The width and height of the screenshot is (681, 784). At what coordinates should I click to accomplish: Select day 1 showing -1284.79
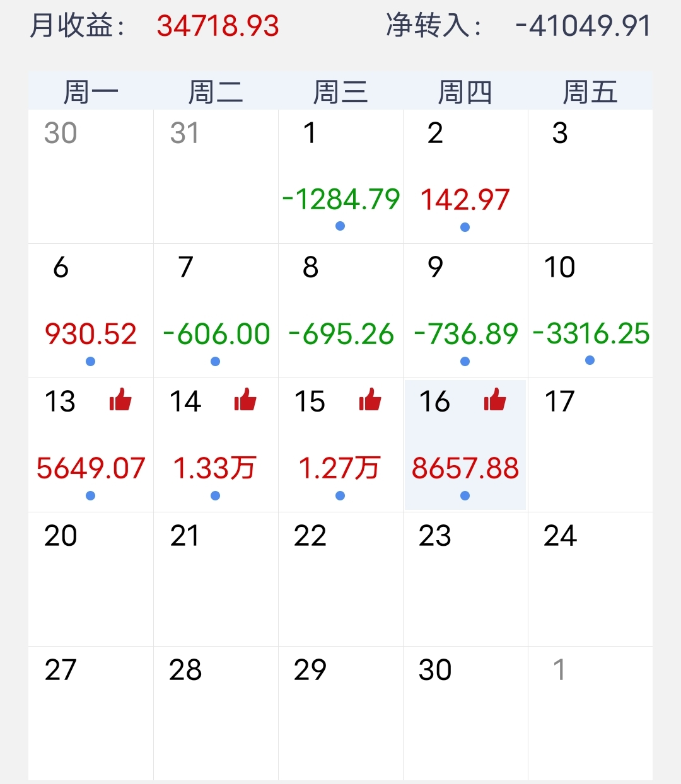tap(340, 176)
